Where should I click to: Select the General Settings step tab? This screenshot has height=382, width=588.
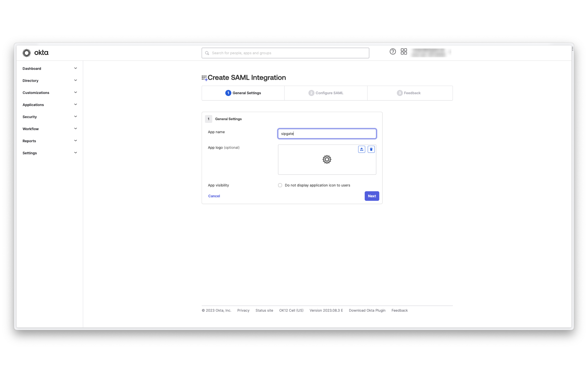point(243,93)
